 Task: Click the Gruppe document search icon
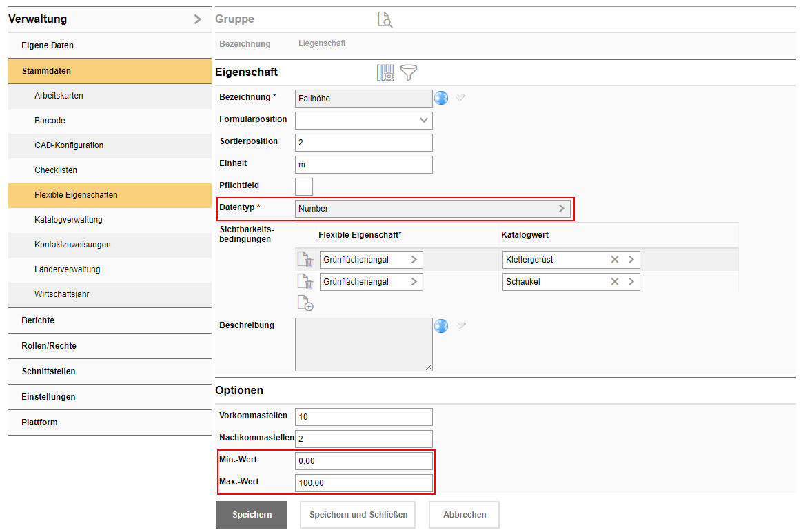385,19
